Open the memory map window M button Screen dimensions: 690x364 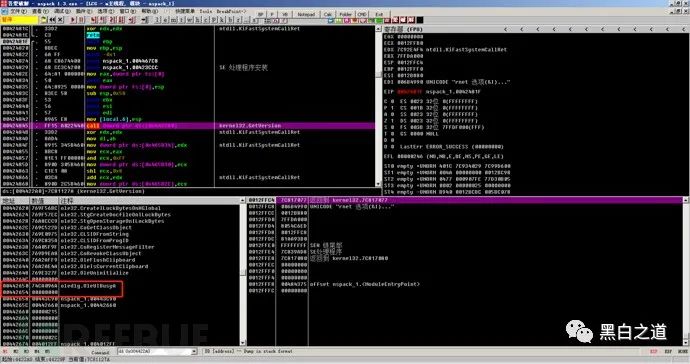tap(173, 20)
